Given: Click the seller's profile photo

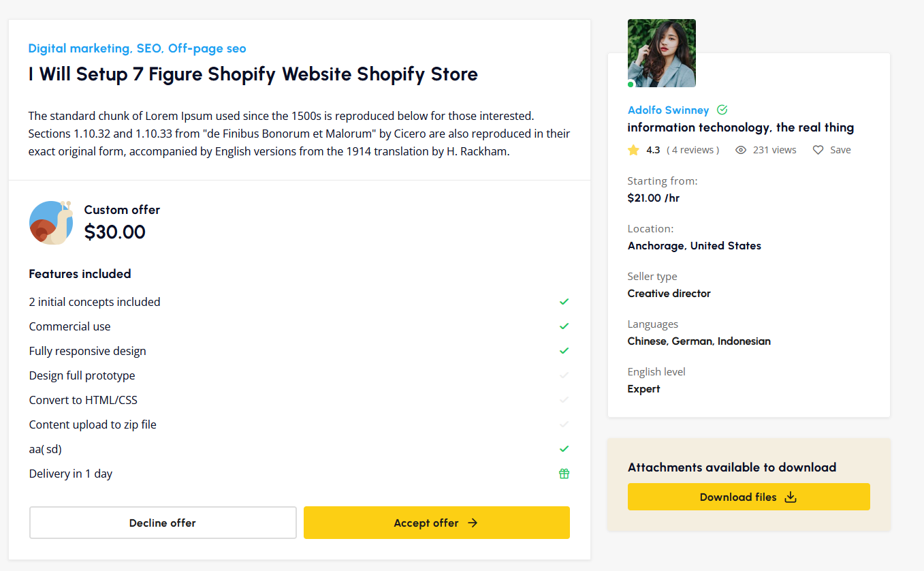Looking at the screenshot, I should [x=661, y=52].
